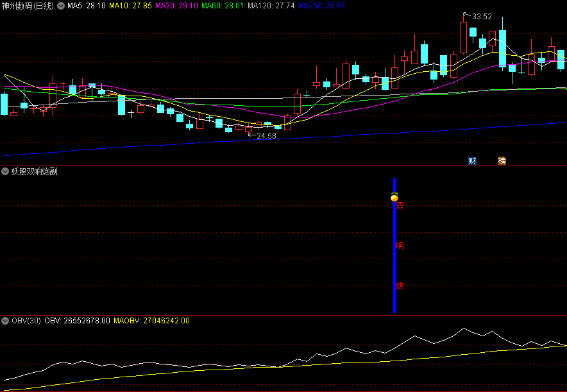
Task: Select the MA10: 27.85 label
Action: [x=131, y=6]
